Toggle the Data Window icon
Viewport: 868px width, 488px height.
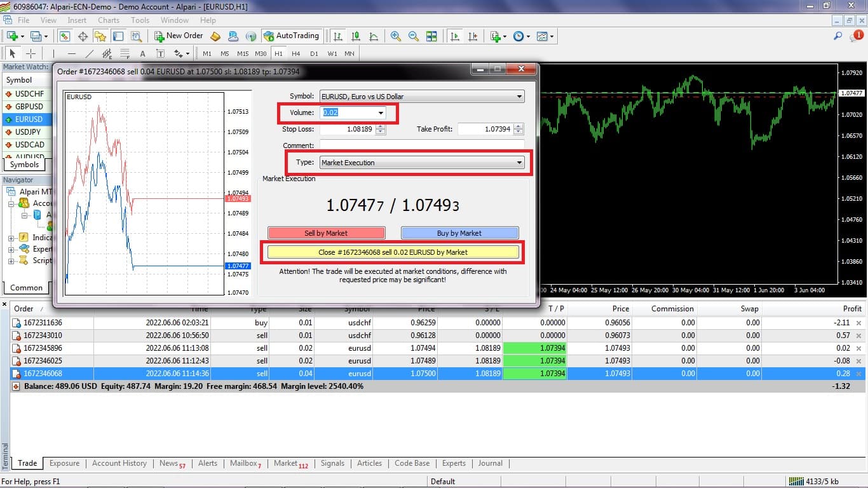click(x=83, y=36)
